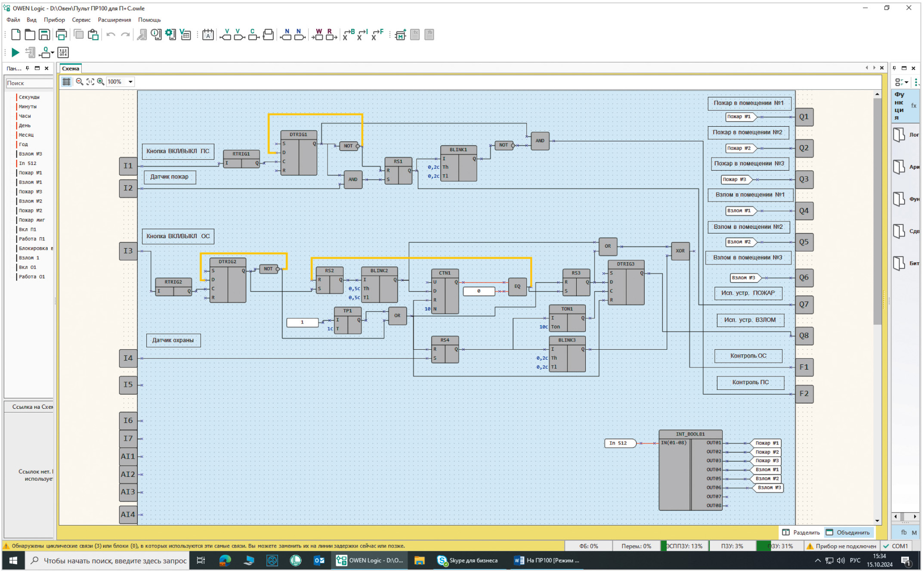Image resolution: width=924 pixels, height=572 pixels.
Task: Insert a constant block (C icon)
Action: 253,35
